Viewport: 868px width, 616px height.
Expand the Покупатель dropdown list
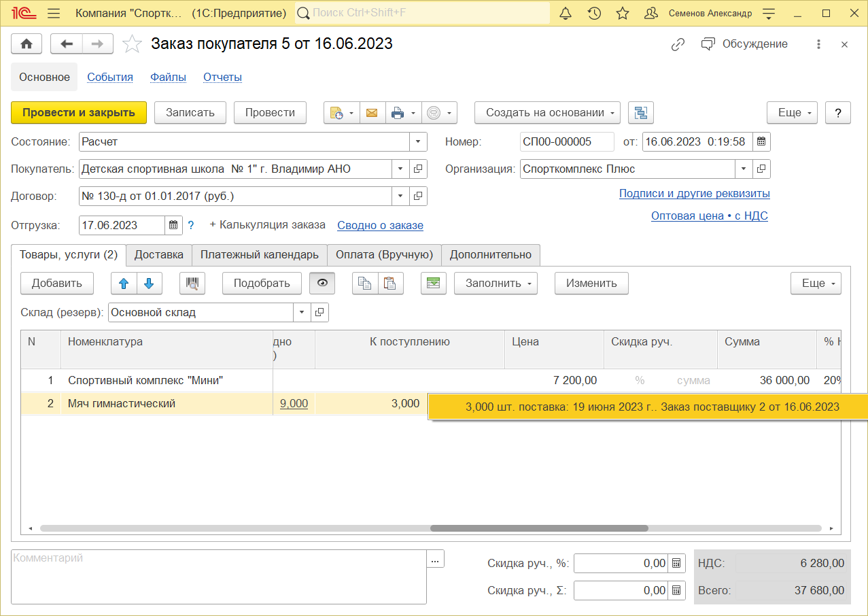[x=400, y=169]
